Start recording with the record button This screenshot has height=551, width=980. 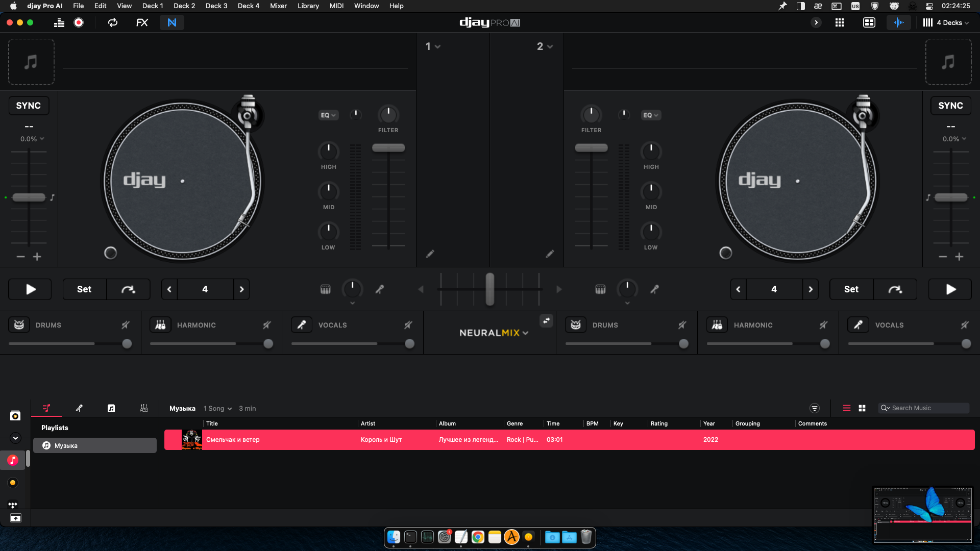coord(79,22)
